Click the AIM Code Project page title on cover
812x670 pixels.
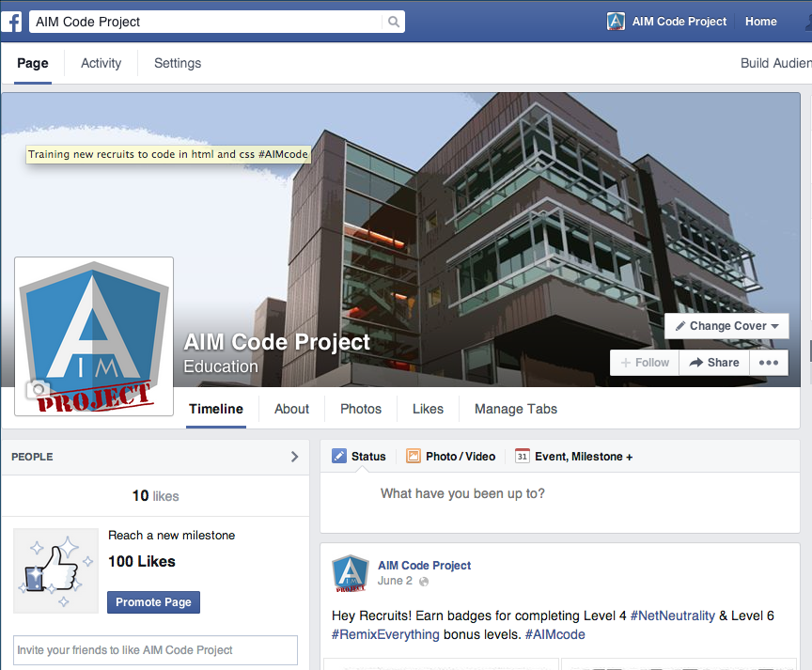coord(277,342)
